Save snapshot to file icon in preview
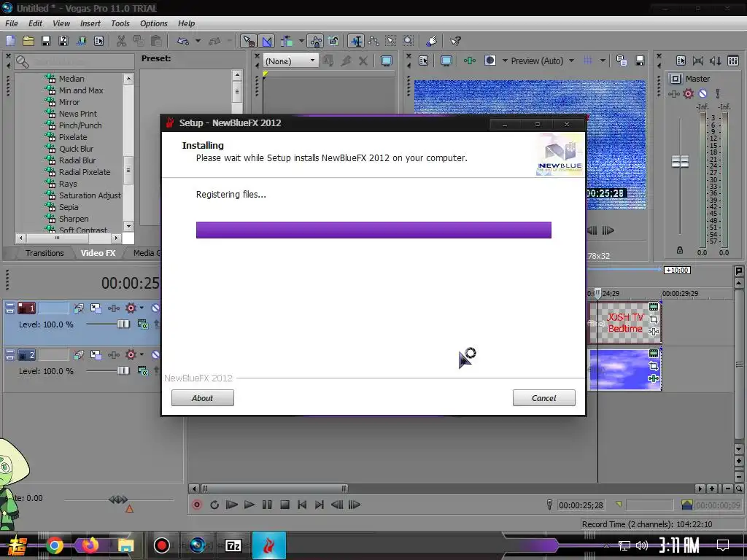 pyautogui.click(x=639, y=61)
